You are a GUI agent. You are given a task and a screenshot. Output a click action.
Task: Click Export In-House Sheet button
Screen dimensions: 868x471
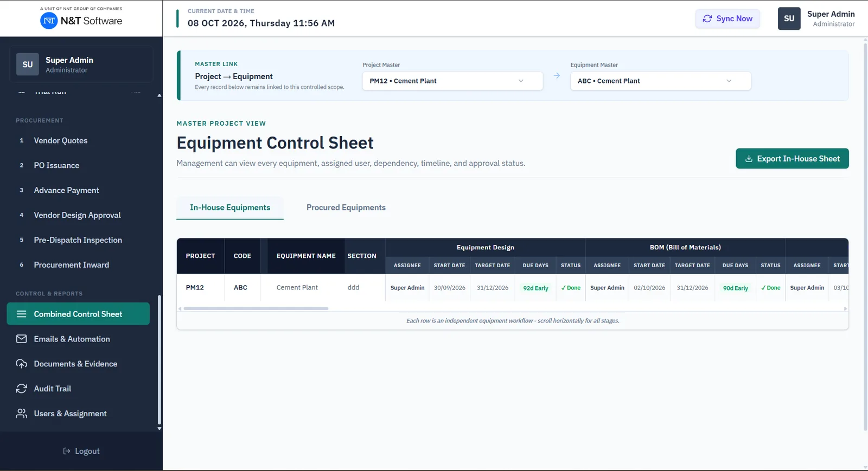pyautogui.click(x=792, y=159)
